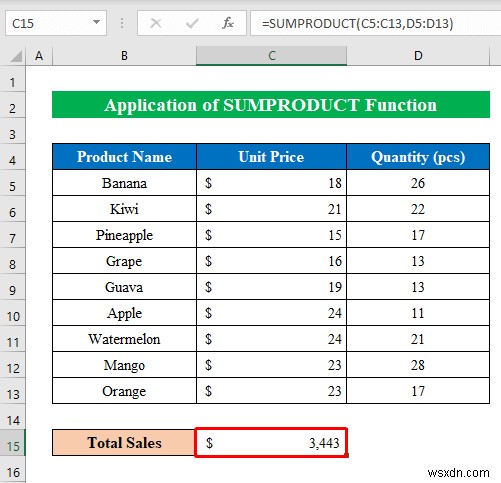Click Watermelon's quantity cell 21
Viewport: 501px width, 483px height.
(x=418, y=339)
